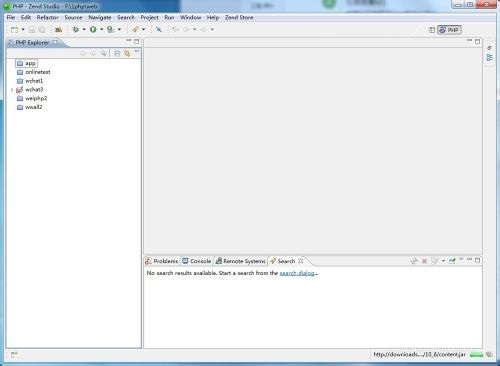Screen dimensions: 500x366
Task: Open the Navigate menu
Action: (100, 17)
